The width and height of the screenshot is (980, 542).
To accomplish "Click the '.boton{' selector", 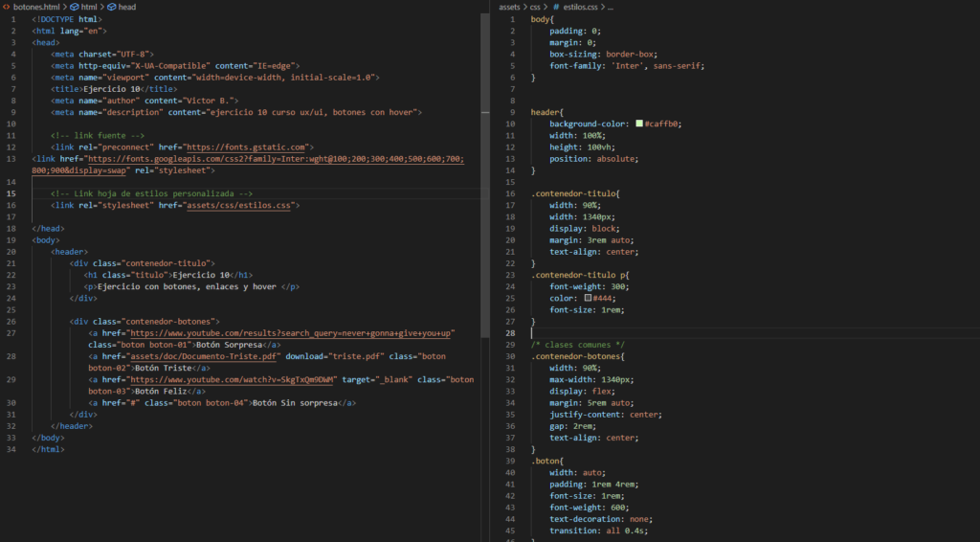I will pyautogui.click(x=546, y=462).
